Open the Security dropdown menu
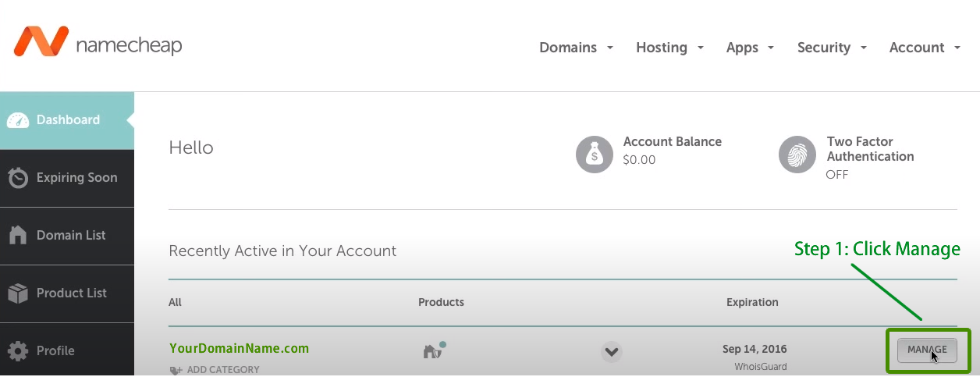This screenshot has height=384, width=980. point(831,48)
